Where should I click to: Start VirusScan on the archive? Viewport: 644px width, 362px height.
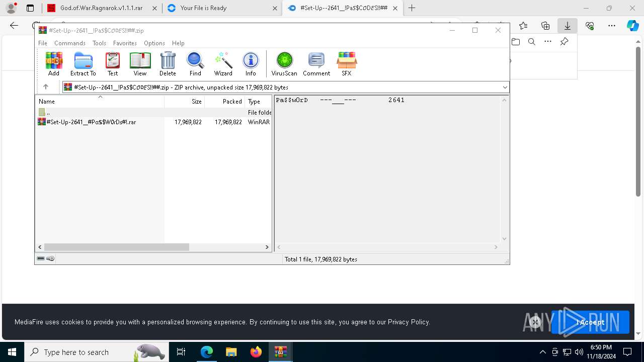284,64
